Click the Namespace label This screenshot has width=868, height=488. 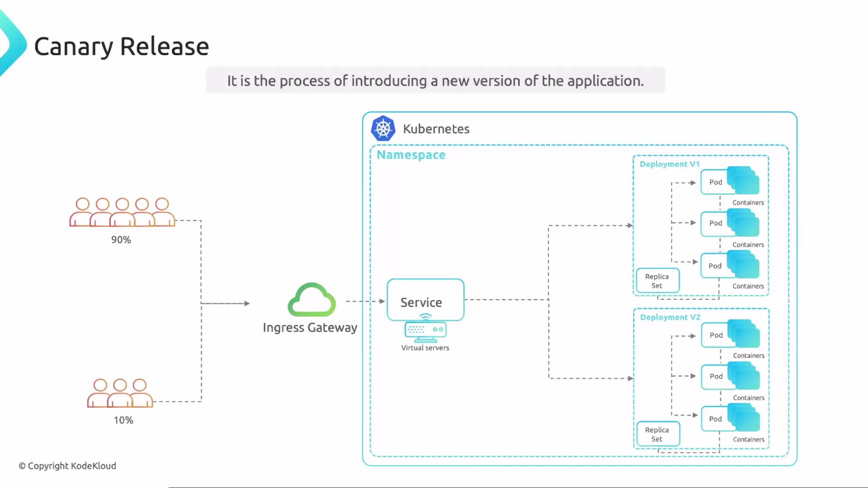[411, 155]
